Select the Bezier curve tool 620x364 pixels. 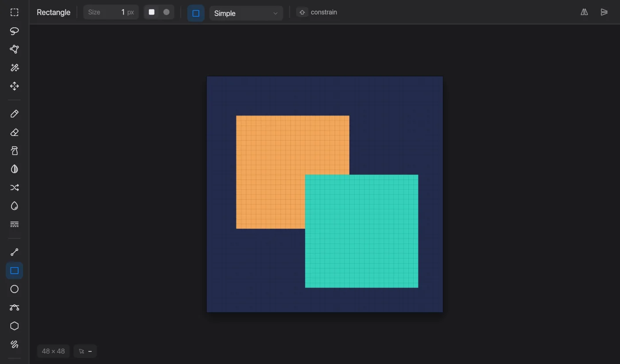coord(14,307)
